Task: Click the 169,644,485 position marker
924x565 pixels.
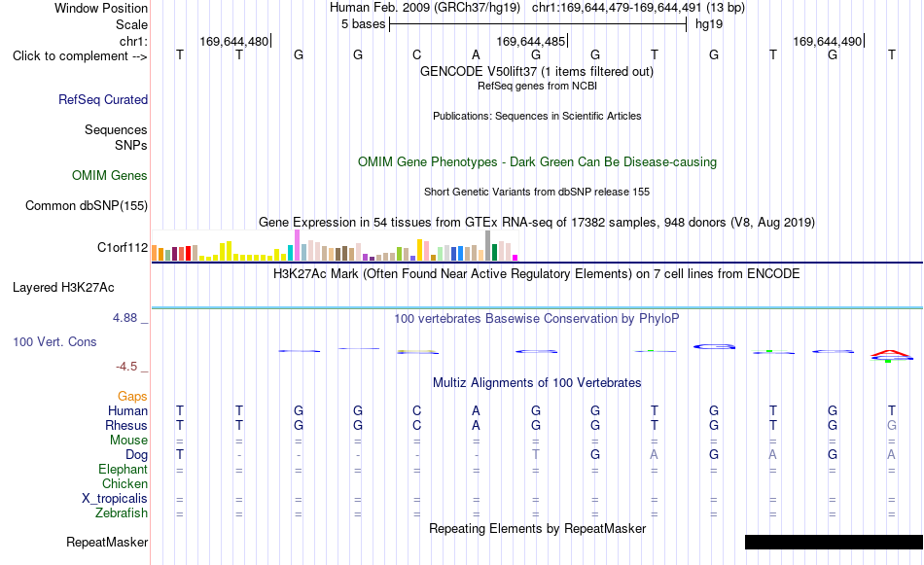Action: click(x=531, y=41)
